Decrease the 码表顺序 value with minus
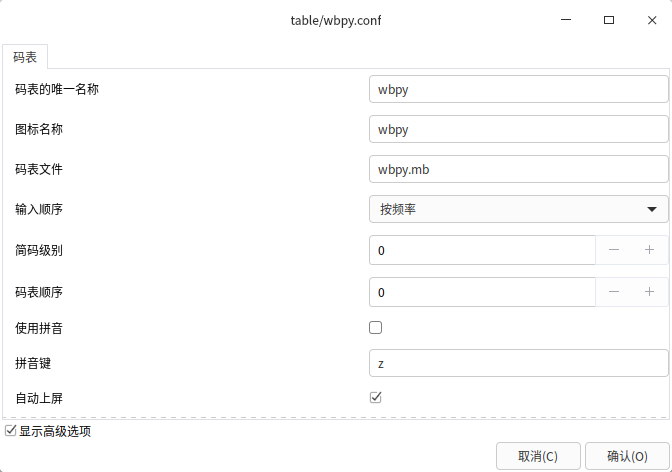 614,292
